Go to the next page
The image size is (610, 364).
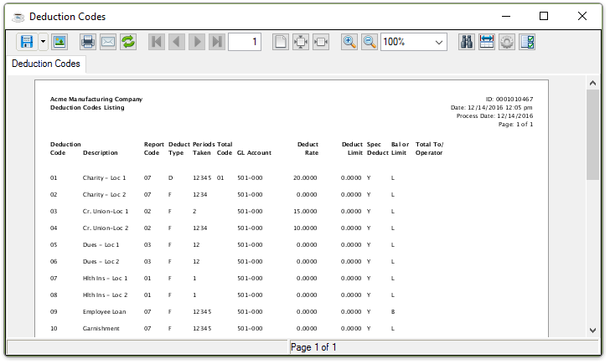coord(197,42)
